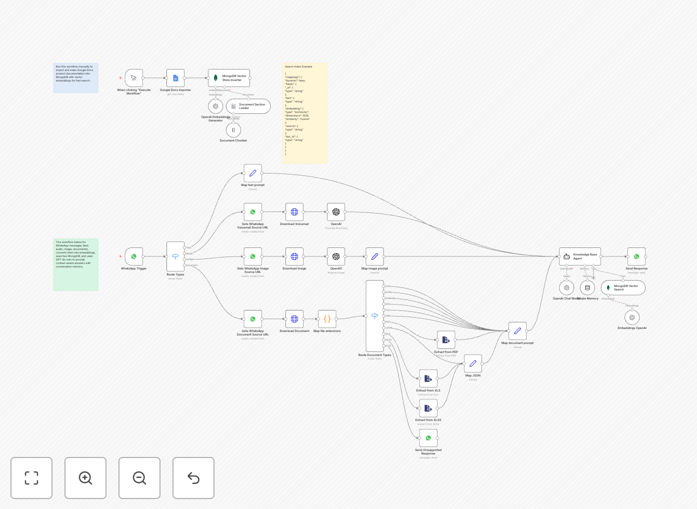This screenshot has width=697, height=509.
Task: Select the Simple Memory sub-node
Action: tap(587, 288)
